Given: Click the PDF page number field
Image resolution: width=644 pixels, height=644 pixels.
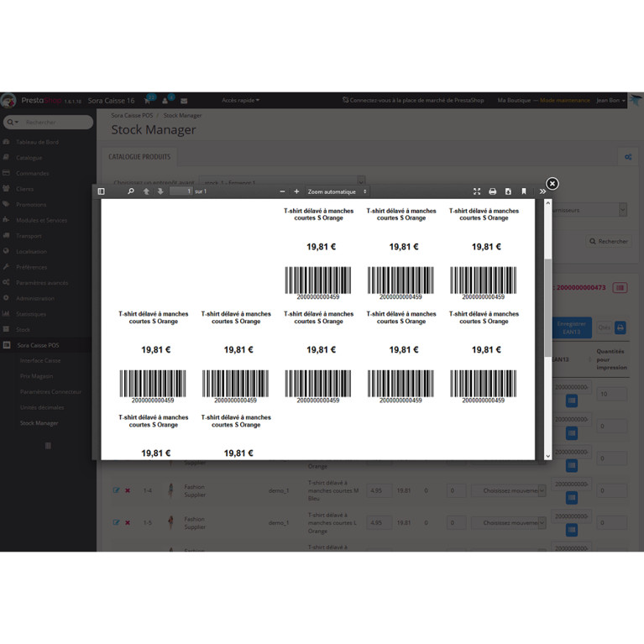Looking at the screenshot, I should coord(181,191).
